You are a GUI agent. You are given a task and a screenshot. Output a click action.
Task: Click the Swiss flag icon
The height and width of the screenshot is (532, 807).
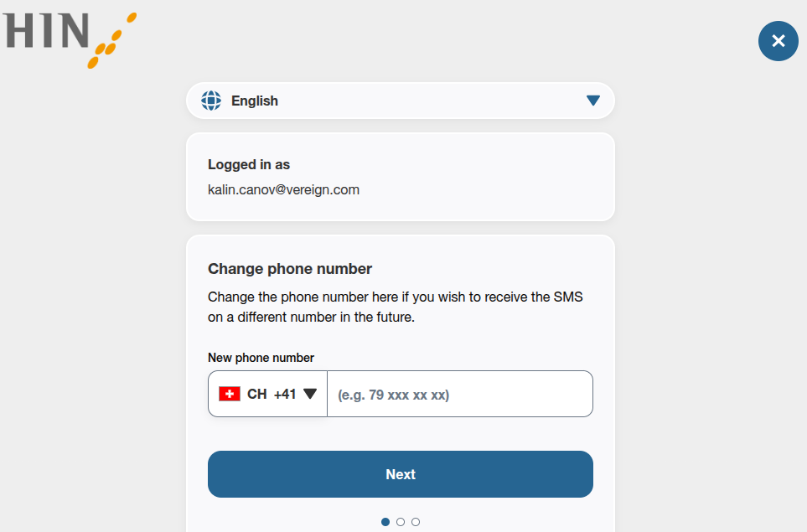230,394
